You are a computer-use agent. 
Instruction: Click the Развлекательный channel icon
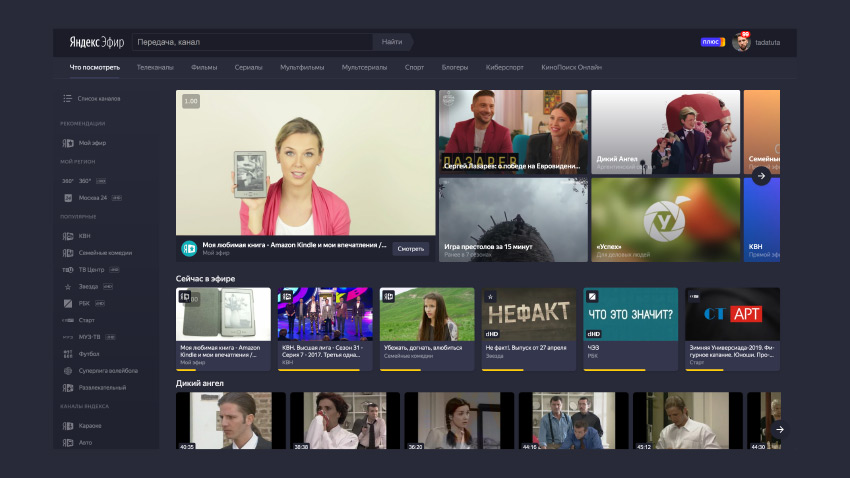tap(68, 387)
